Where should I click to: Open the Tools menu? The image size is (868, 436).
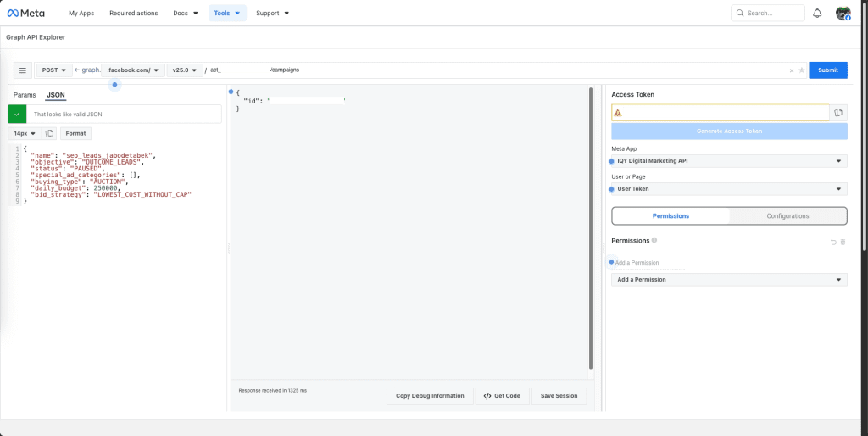(227, 14)
